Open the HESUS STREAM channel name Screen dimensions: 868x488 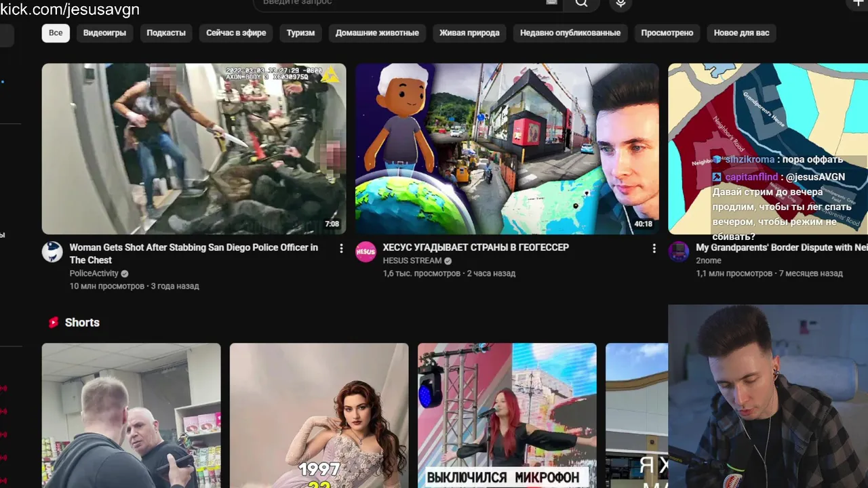pyautogui.click(x=412, y=260)
